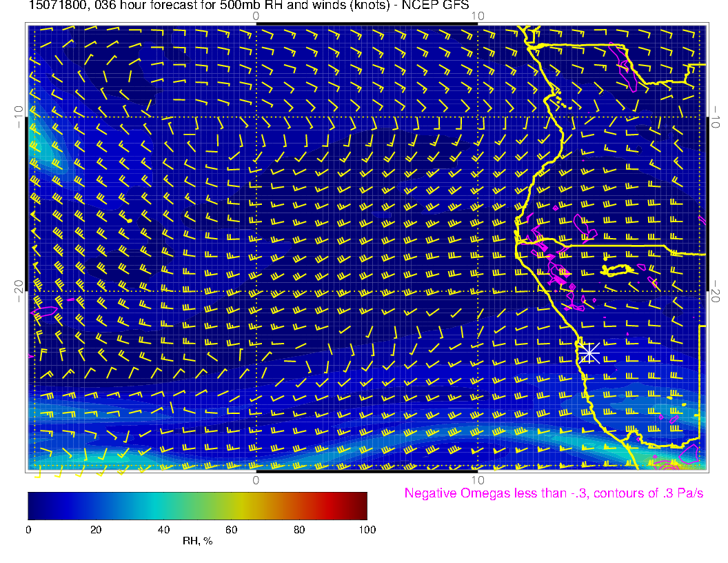This screenshot has width=728, height=563.
Task: Click 'RH, %' colorbar label
Action: coord(197,541)
